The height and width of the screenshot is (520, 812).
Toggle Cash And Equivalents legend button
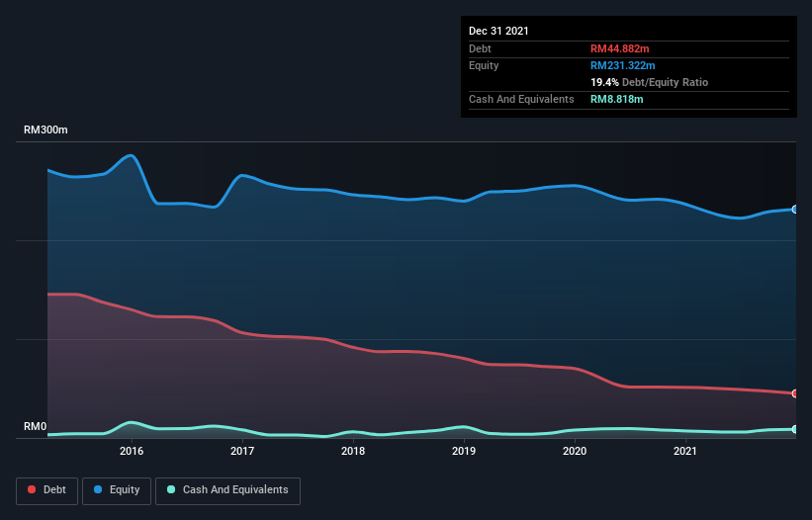coord(227,490)
